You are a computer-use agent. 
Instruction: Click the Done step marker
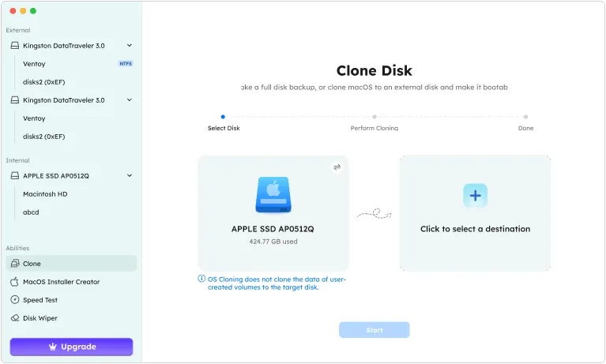(x=525, y=117)
